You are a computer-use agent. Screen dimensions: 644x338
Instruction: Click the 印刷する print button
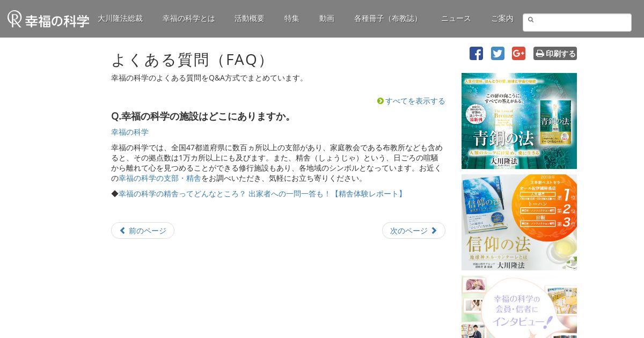555,54
